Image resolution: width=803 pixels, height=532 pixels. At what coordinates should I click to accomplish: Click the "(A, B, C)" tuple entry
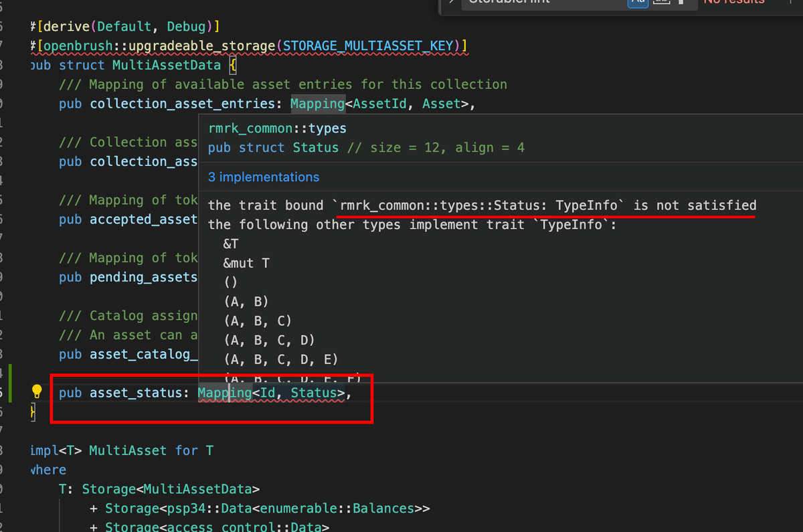258,321
